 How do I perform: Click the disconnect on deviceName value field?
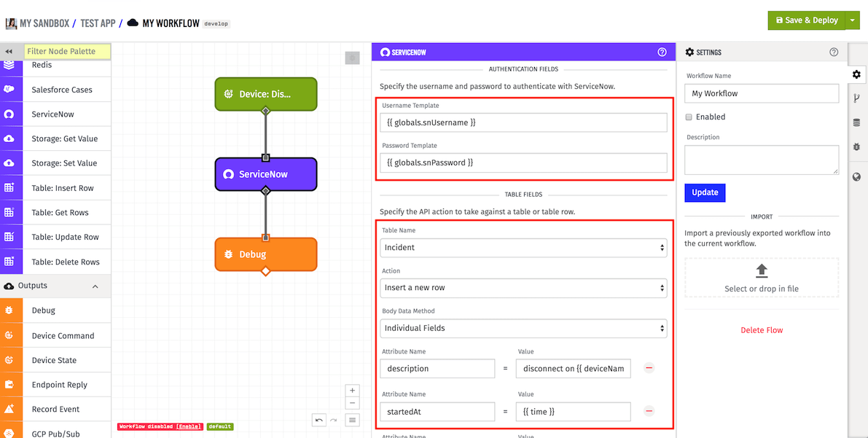coord(574,368)
